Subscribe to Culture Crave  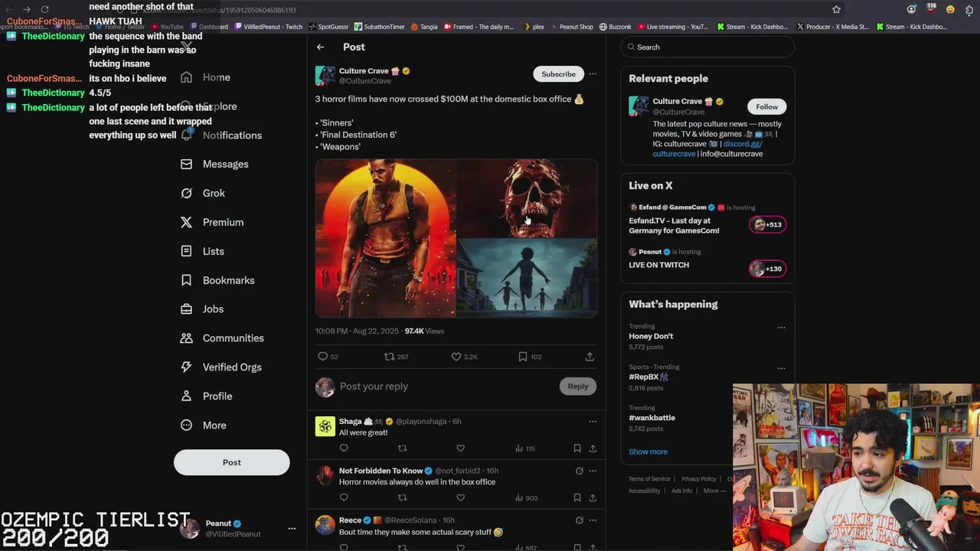[x=558, y=74]
